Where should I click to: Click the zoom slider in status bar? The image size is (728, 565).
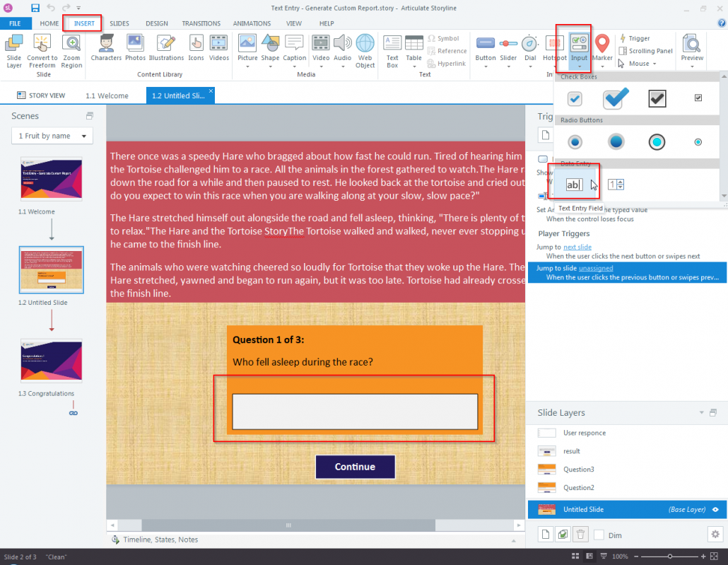[669, 557]
